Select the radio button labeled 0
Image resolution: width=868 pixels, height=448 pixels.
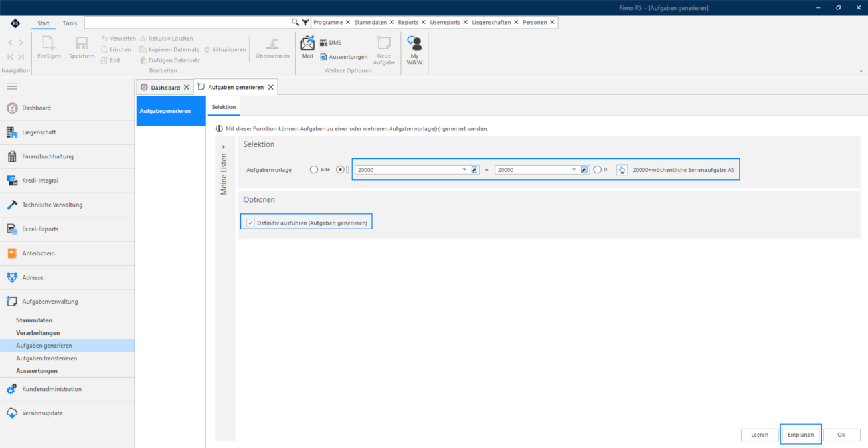pyautogui.click(x=597, y=169)
